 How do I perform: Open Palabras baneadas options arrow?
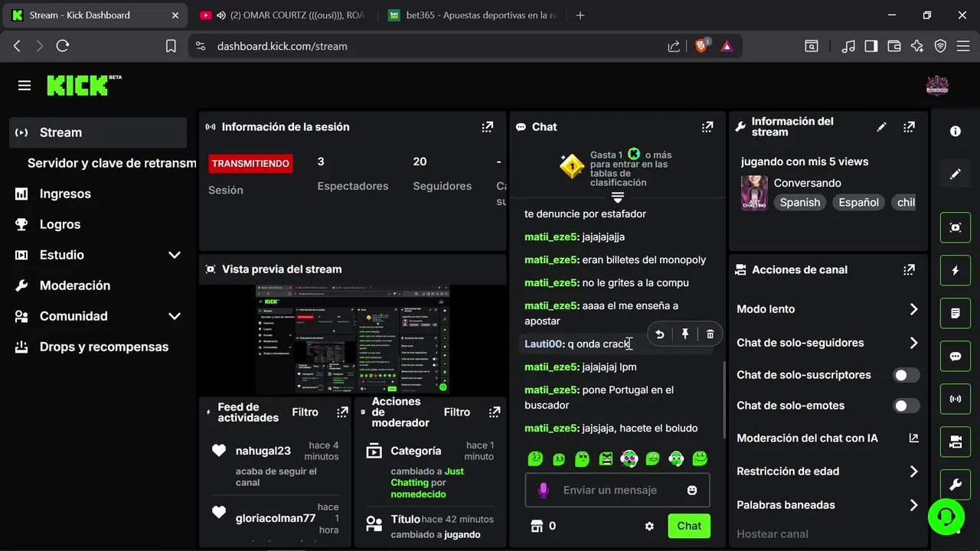point(913,505)
